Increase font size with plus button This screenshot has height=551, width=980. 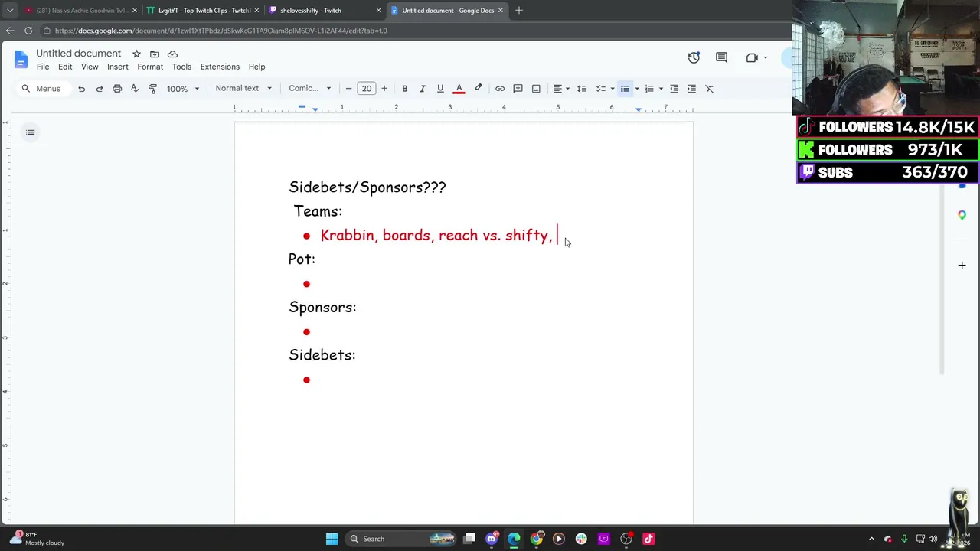[x=384, y=89]
